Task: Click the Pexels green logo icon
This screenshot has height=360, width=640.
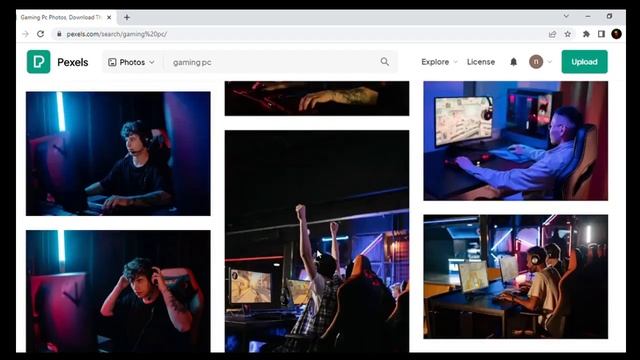Action: point(38,62)
